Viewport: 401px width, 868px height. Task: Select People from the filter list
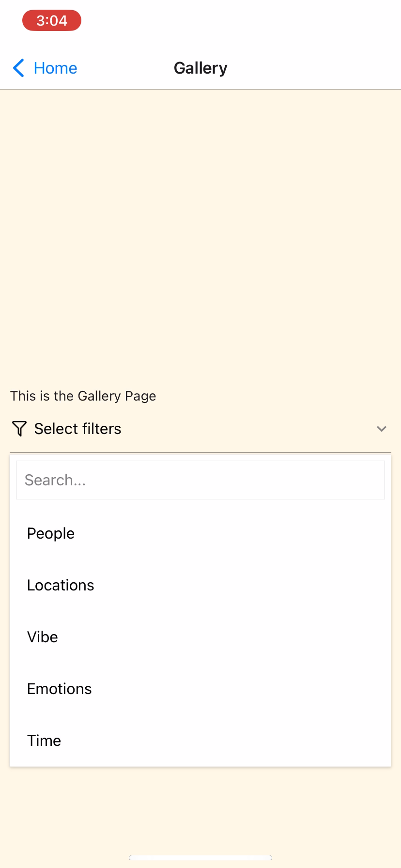pyautogui.click(x=50, y=533)
